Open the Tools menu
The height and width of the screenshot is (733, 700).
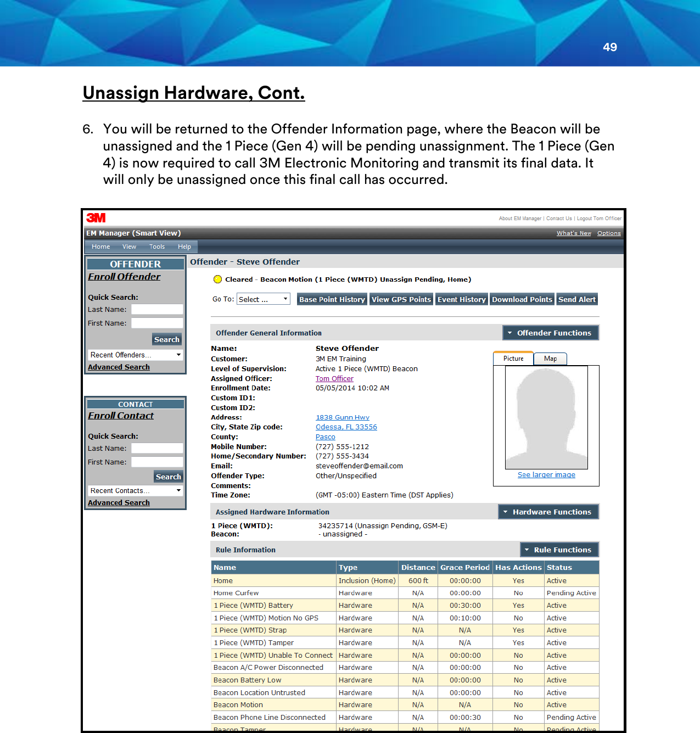157,247
